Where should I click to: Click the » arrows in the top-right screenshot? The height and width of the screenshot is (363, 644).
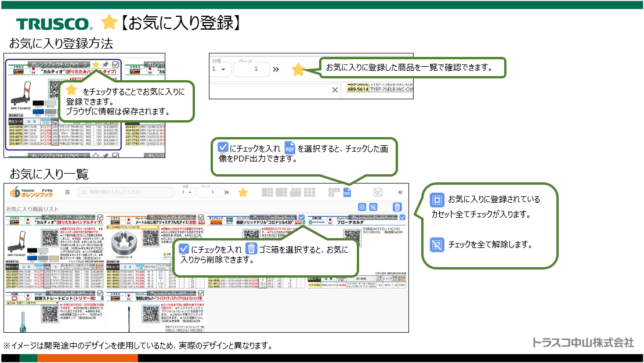point(276,69)
